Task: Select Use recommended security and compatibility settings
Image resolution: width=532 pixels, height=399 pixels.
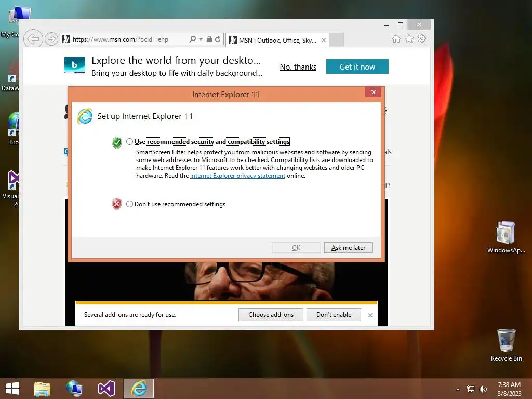Action: point(129,141)
